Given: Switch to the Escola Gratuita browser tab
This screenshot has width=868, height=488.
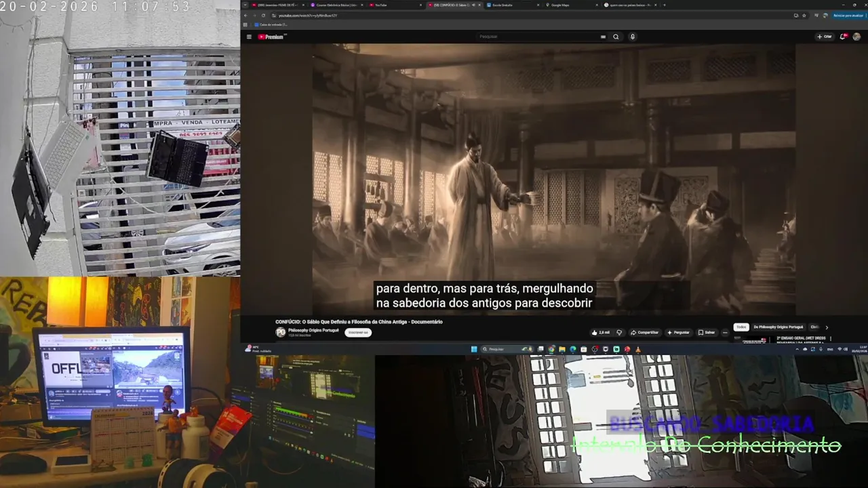Looking at the screenshot, I should click(x=512, y=5).
